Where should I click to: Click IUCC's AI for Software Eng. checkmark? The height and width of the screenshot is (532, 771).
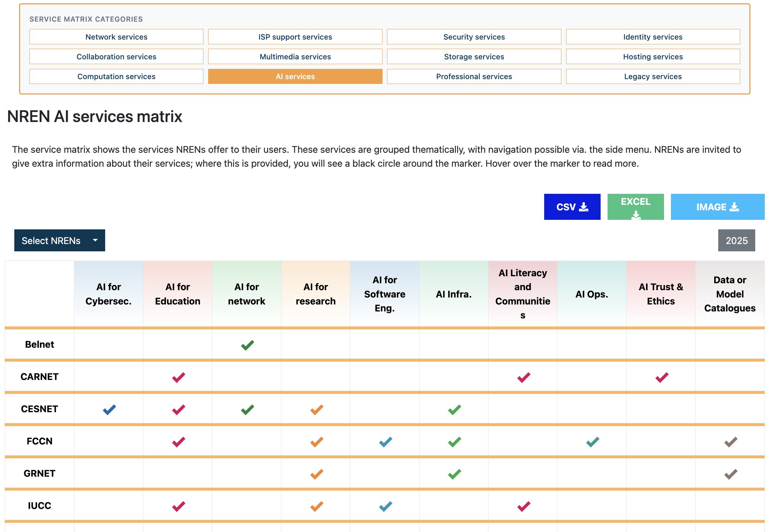(x=385, y=506)
